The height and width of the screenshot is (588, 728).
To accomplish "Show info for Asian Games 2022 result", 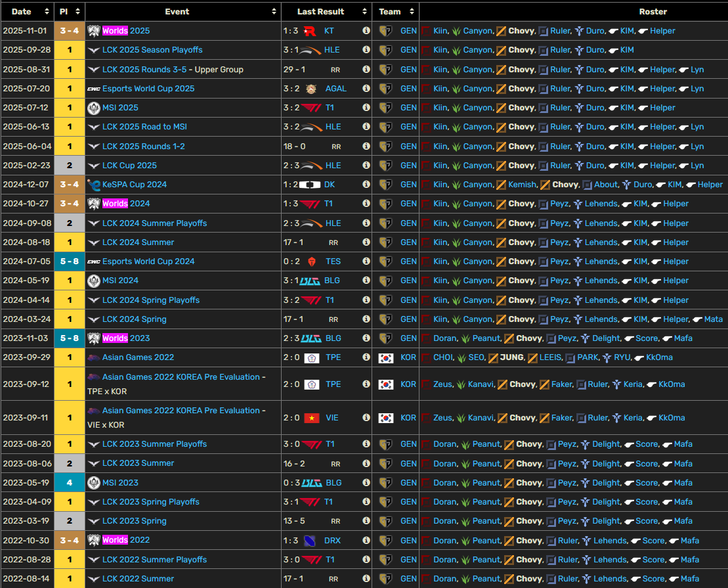I will pyautogui.click(x=366, y=357).
